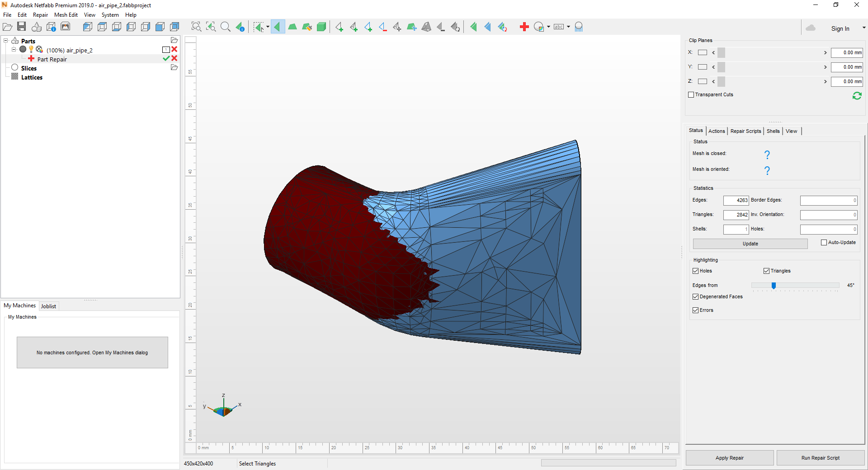Collapse the Parts tree node

[6, 41]
